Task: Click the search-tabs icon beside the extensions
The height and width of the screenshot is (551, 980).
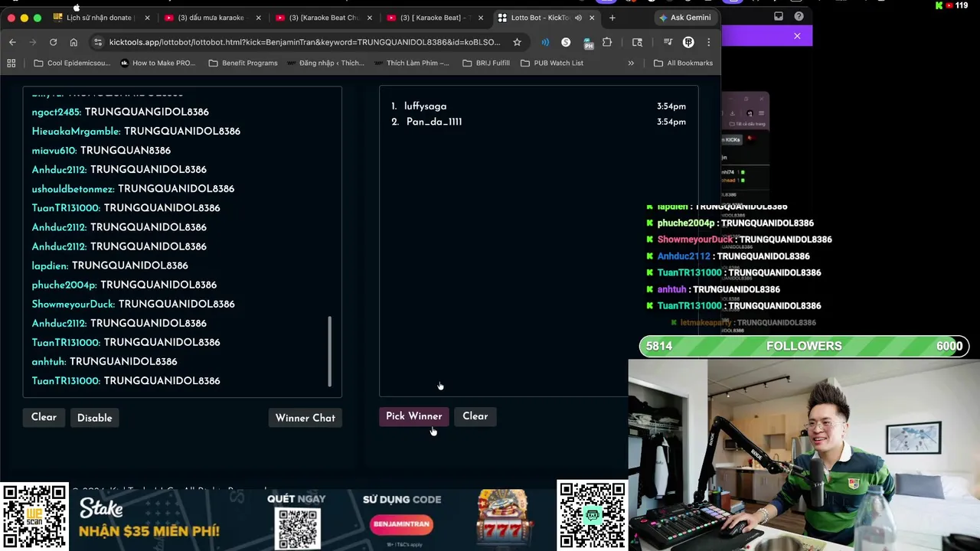Action: [637, 42]
